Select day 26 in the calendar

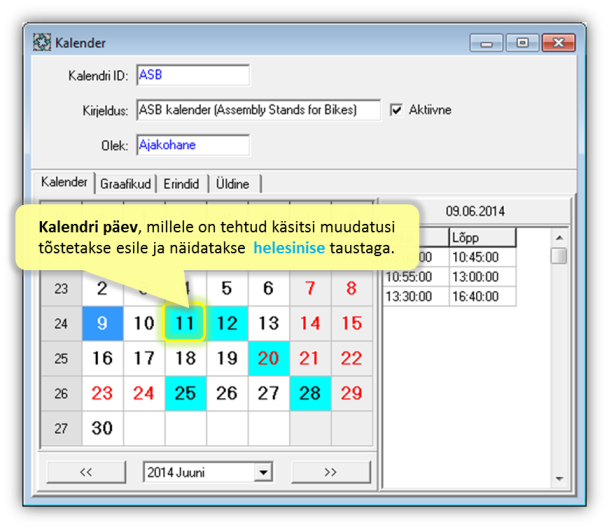227,393
